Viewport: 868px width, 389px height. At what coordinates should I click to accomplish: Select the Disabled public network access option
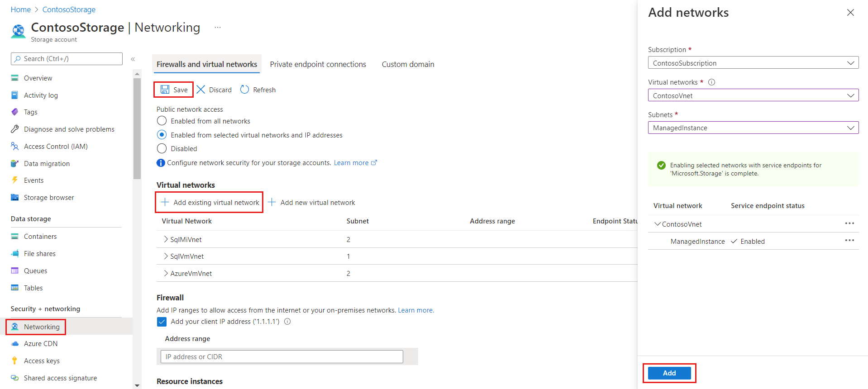(x=162, y=148)
